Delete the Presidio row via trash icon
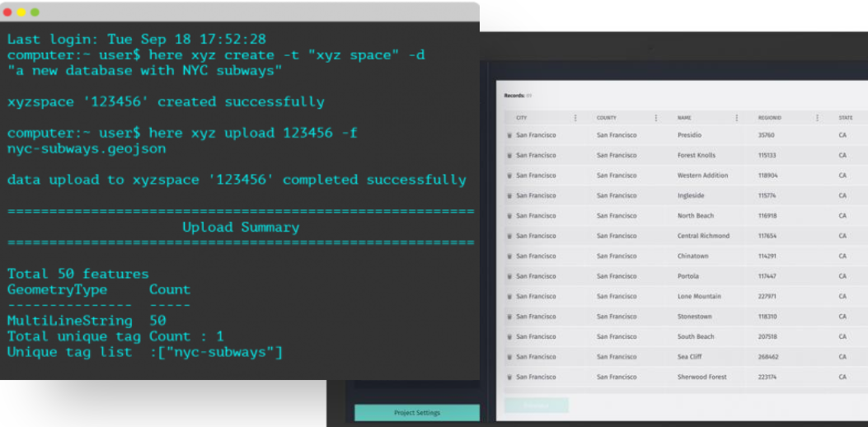 pos(509,135)
